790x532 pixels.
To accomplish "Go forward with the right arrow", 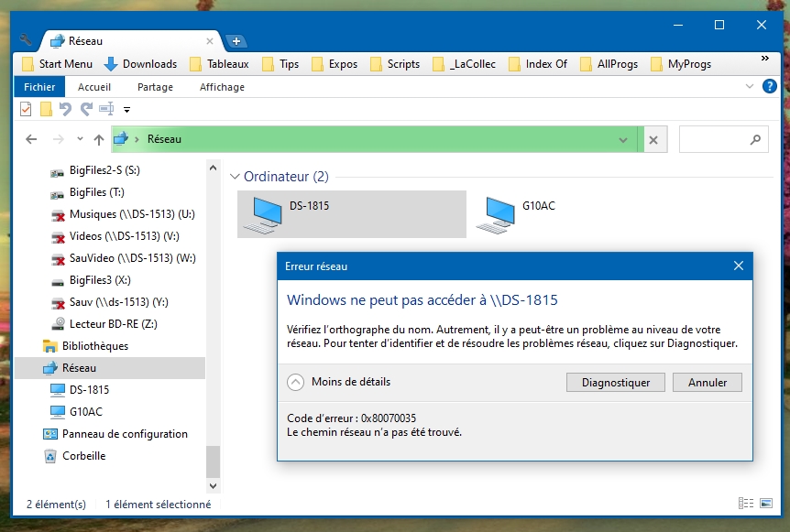I will pos(59,139).
